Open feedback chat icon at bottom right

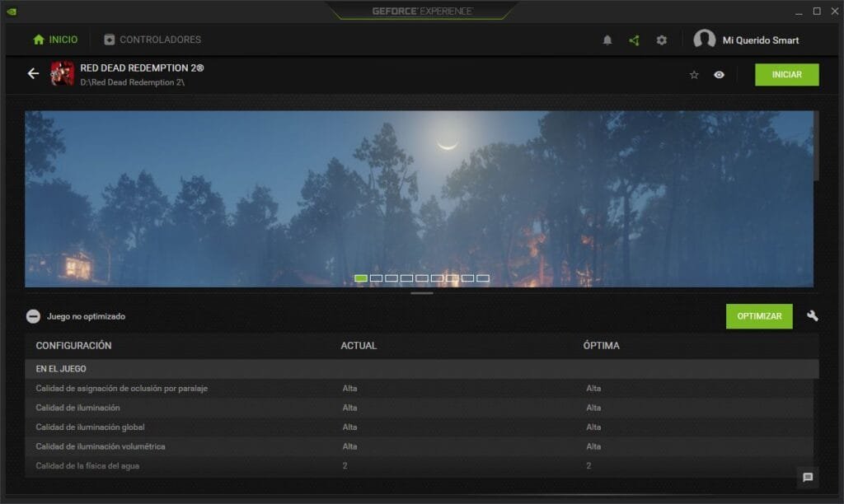(808, 477)
